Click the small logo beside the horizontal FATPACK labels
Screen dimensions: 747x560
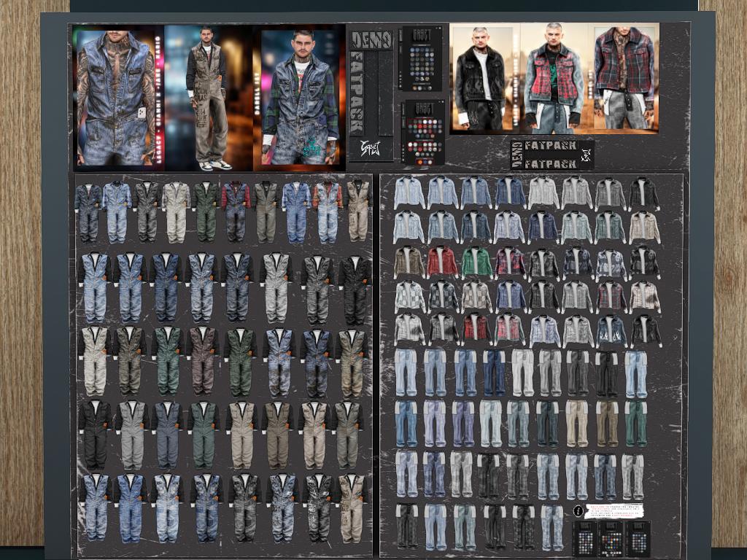tap(586, 155)
